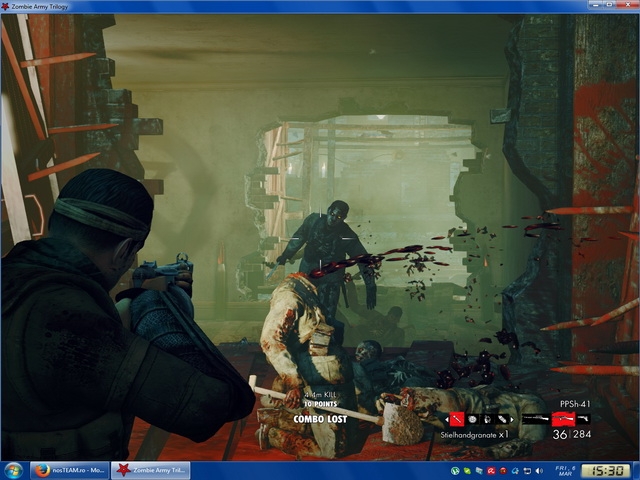Minimize the Zombie Army Trilogy window
This screenshot has height=480, width=640.
(596, 4)
